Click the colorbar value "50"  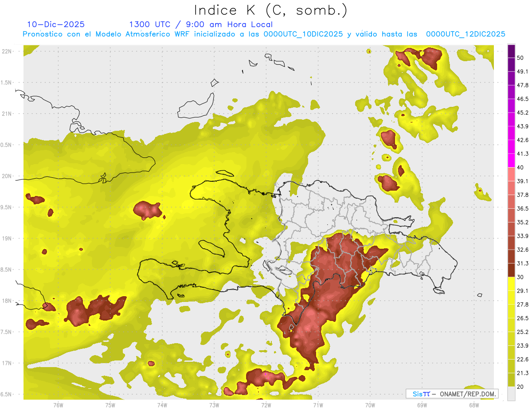(x=521, y=58)
